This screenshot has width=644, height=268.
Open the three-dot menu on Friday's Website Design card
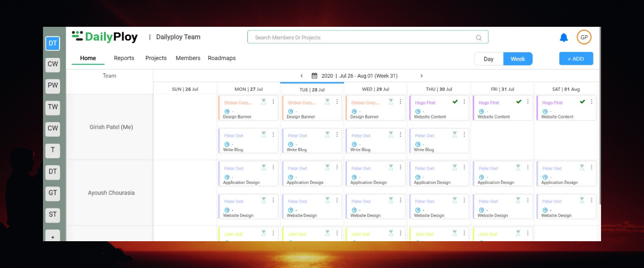tap(528, 201)
